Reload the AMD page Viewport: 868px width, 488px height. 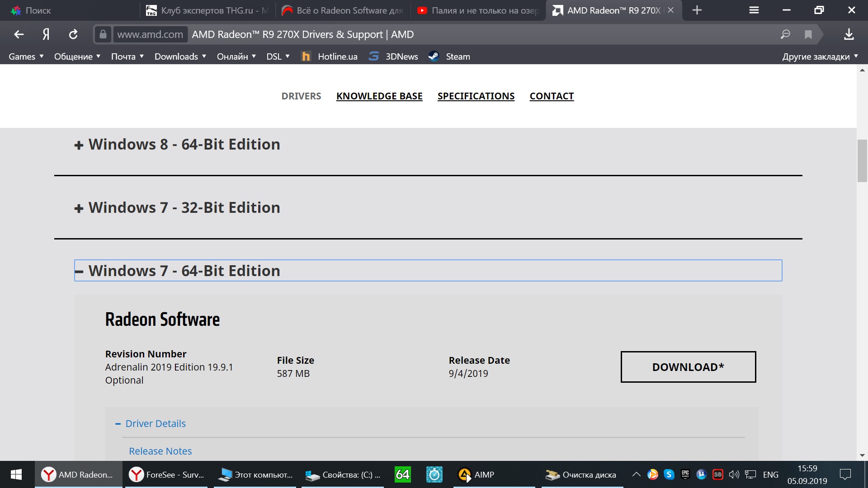(x=73, y=34)
